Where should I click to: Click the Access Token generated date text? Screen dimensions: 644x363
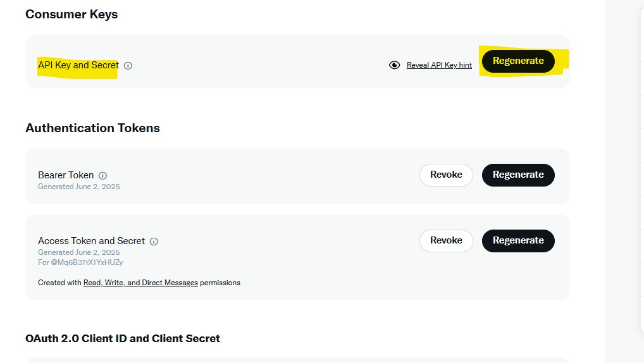click(x=78, y=252)
